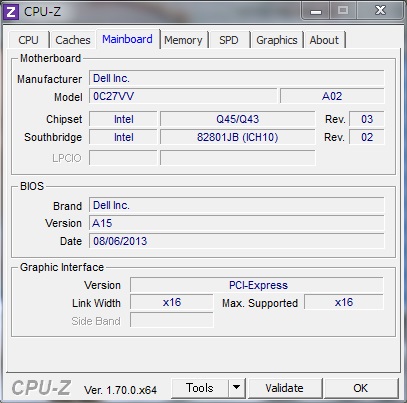Click the CPU-Z purple Z title icon
The width and height of the screenshot is (407, 403).
coord(11,12)
